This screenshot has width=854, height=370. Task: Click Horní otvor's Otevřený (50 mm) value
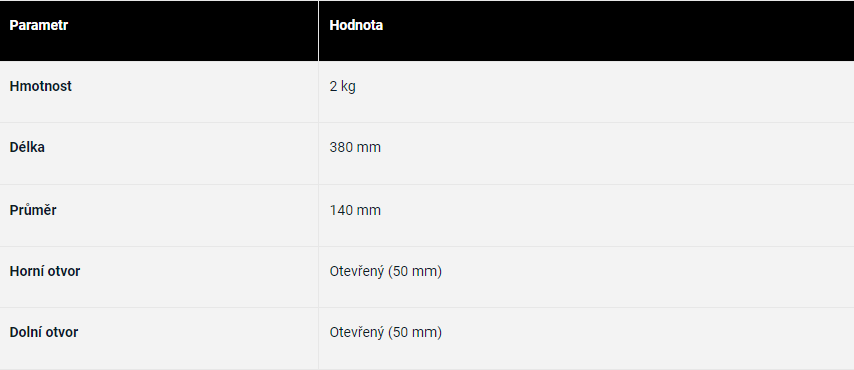pyautogui.click(x=386, y=271)
